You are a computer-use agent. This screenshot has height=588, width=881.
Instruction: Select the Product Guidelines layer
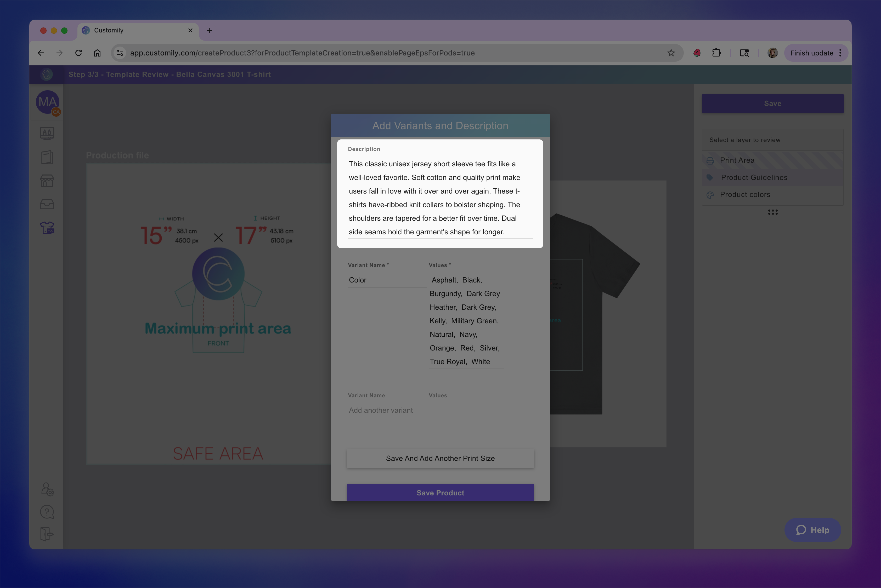(754, 178)
